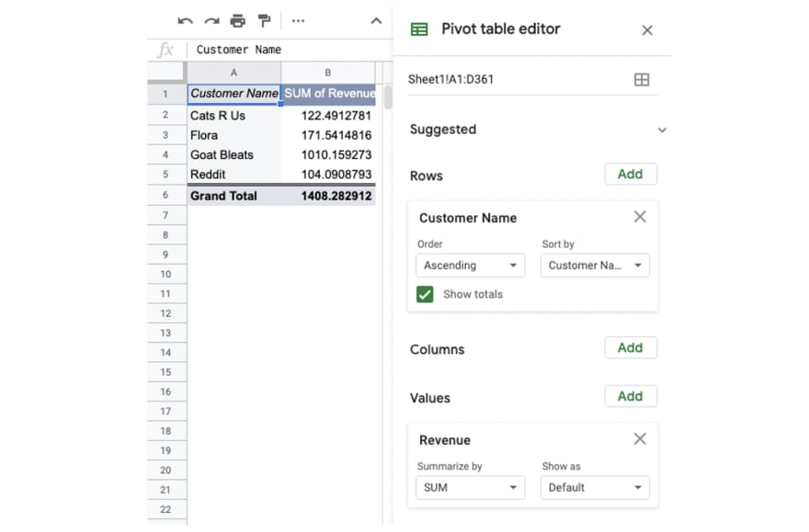Select column B header
Image resolution: width=809 pixels, height=532 pixels.
[x=327, y=73]
